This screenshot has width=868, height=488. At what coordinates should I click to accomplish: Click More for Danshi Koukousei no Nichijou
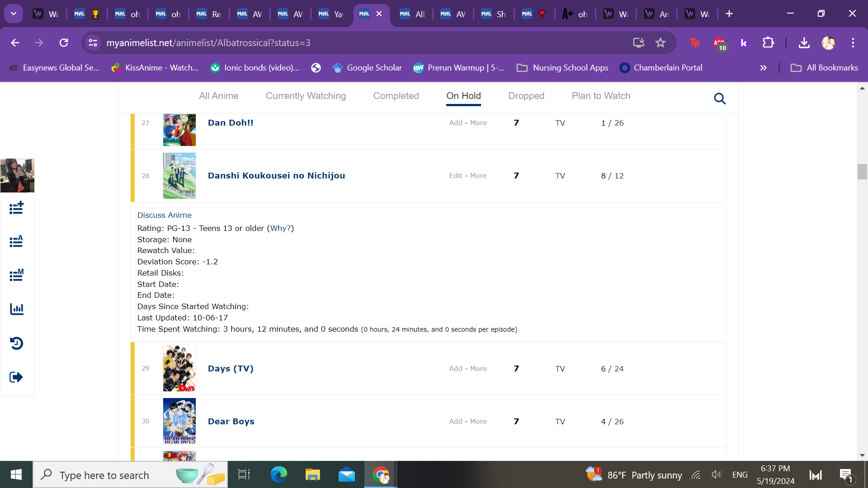click(x=478, y=176)
